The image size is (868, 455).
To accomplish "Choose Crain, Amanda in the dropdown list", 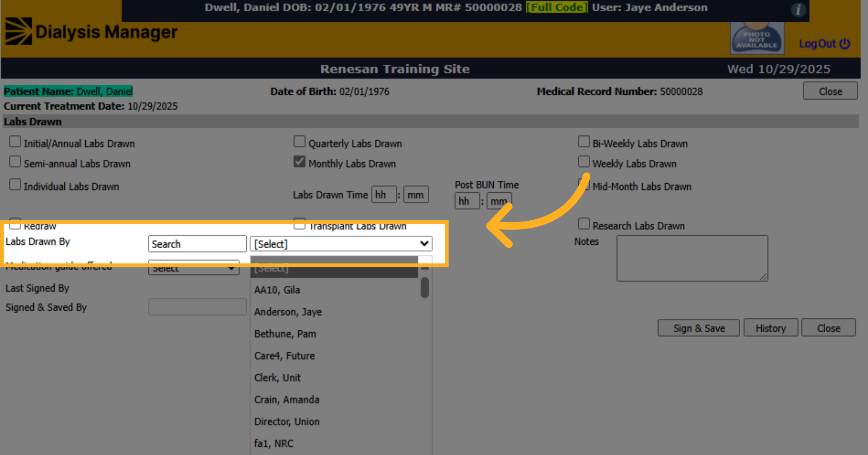I will 334,400.
